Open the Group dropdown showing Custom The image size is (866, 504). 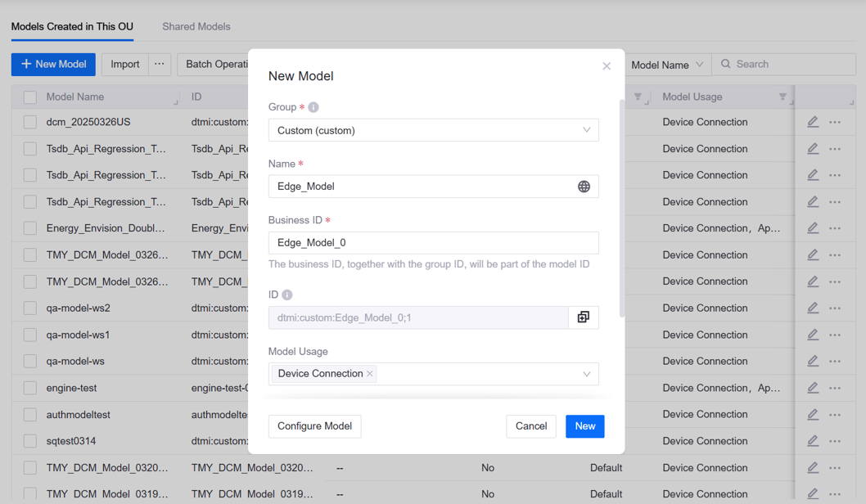[x=433, y=130]
